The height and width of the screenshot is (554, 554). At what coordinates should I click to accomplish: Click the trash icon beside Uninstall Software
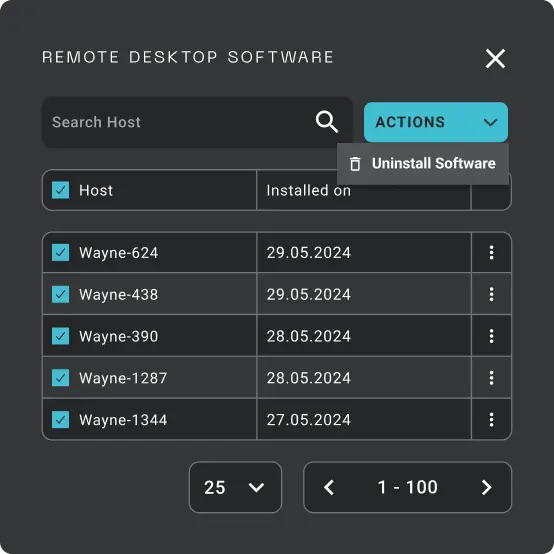[355, 164]
